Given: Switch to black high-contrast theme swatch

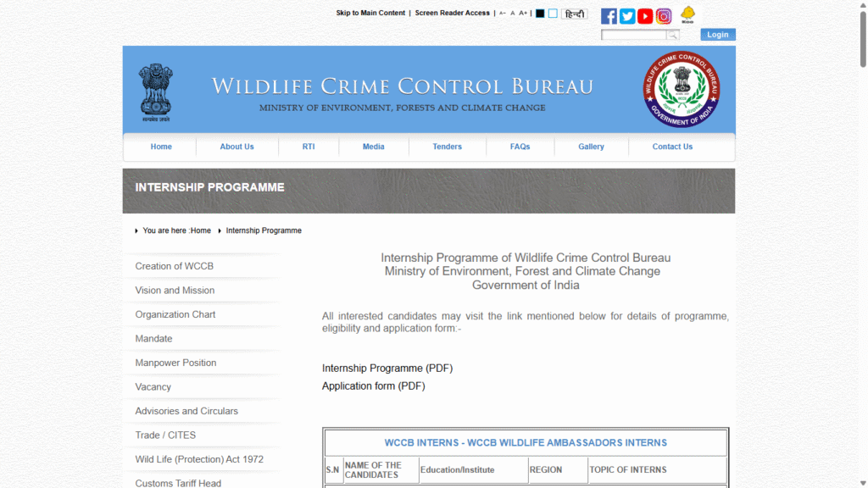Looking at the screenshot, I should (x=540, y=14).
